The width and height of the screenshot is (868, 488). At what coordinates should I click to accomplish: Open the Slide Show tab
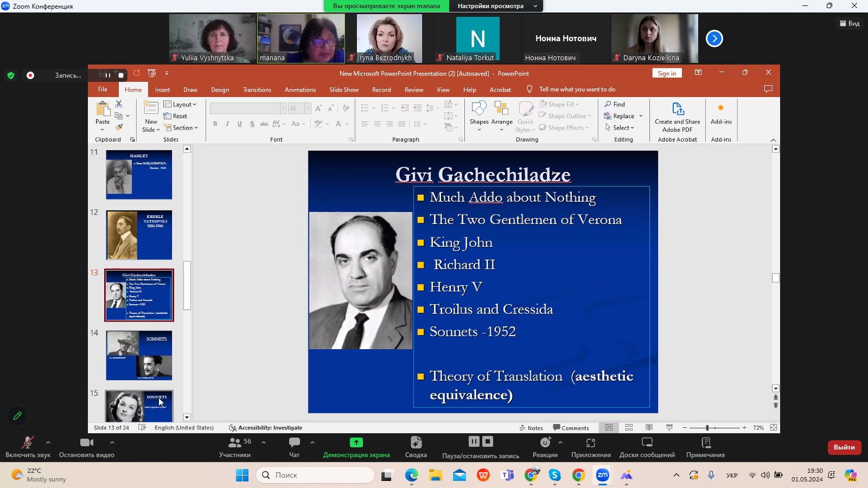[343, 90]
